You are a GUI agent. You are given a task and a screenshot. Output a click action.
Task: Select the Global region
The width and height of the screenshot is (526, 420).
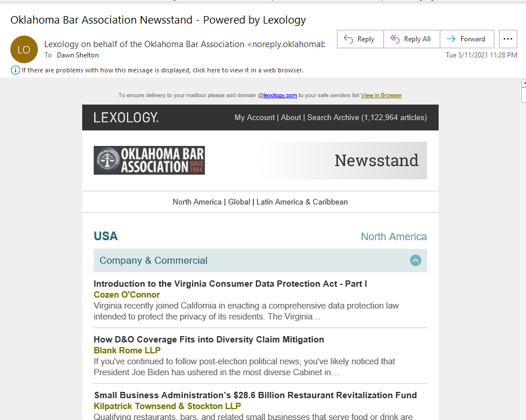(239, 202)
